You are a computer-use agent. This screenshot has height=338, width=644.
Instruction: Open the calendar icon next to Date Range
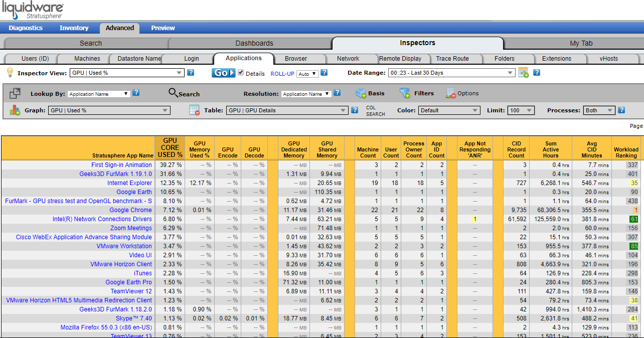(524, 73)
